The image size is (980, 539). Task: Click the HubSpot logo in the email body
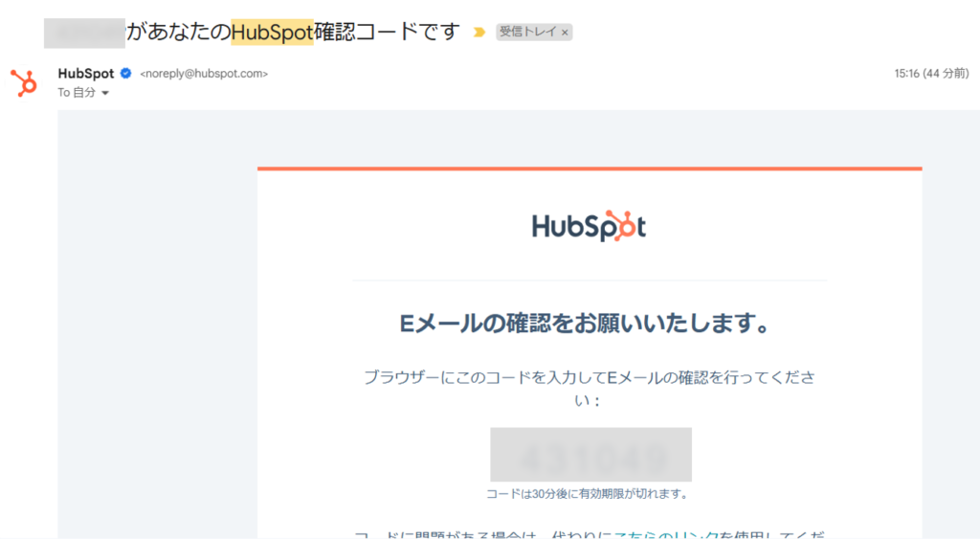coord(589,226)
